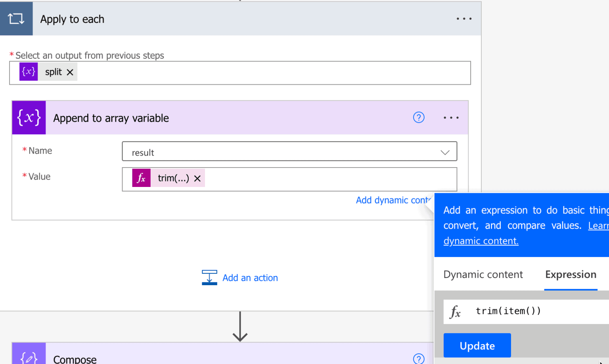The width and height of the screenshot is (609, 364).
Task: Expand the Name dropdown showing result
Action: [445, 152]
